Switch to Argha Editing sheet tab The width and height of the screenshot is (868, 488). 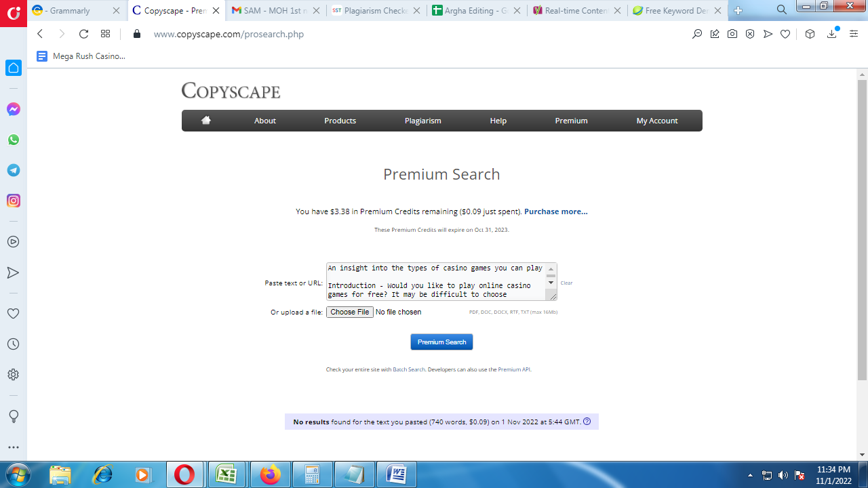(477, 11)
